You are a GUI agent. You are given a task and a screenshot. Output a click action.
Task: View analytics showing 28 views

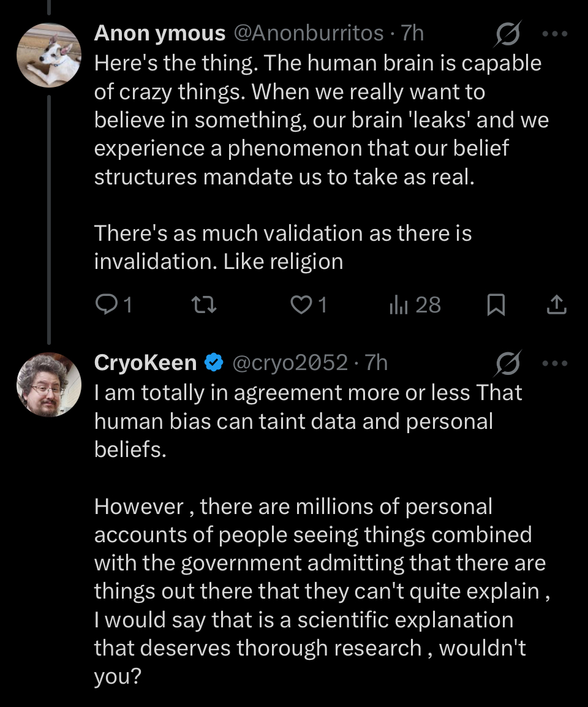pyautogui.click(x=415, y=304)
